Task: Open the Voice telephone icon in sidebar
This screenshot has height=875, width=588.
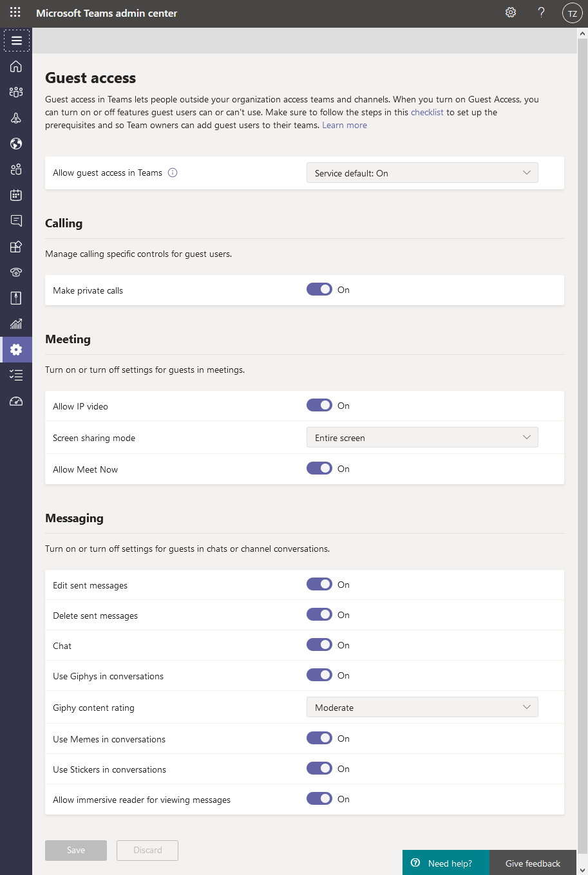Action: (16, 272)
